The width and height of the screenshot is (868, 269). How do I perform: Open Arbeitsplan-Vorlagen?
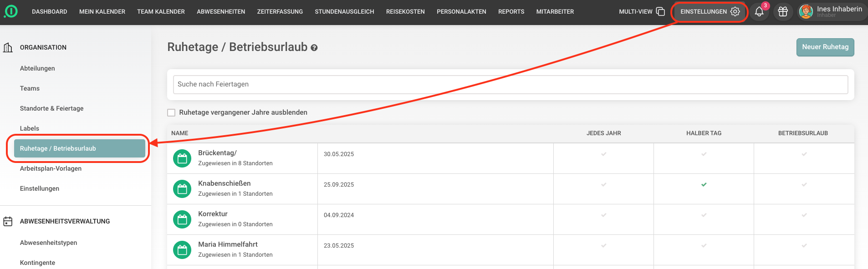point(51,168)
